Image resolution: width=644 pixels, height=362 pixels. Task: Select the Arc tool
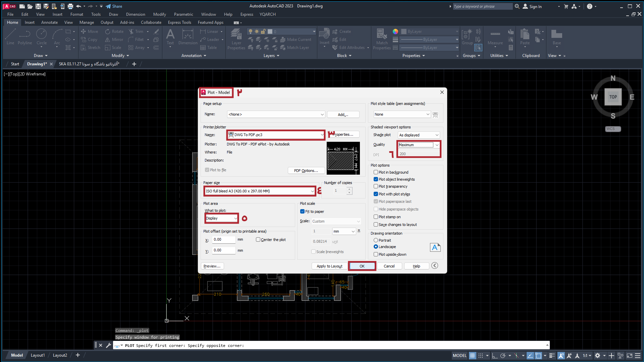coord(57,37)
